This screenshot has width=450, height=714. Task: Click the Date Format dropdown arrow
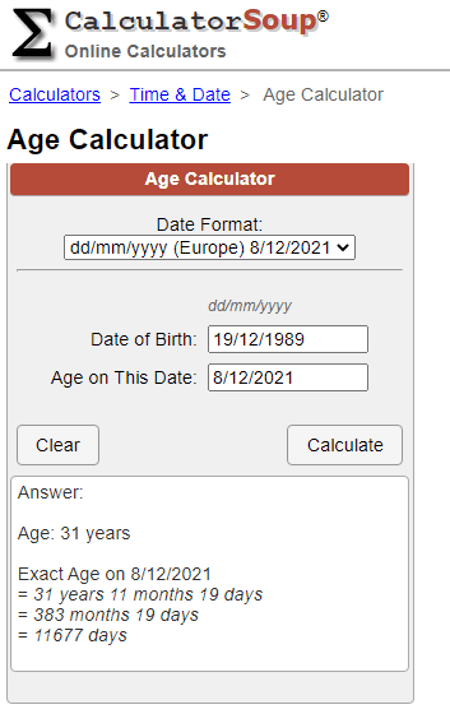(x=343, y=248)
